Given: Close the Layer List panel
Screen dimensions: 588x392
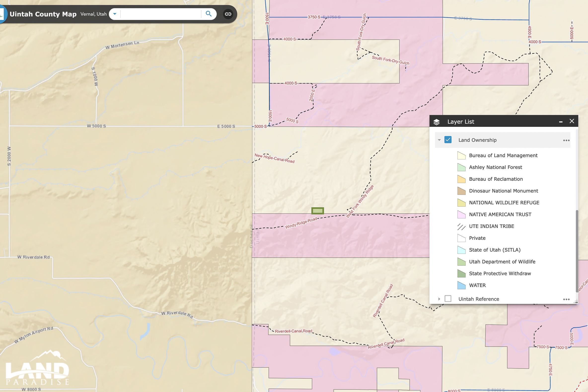Looking at the screenshot, I should click(x=572, y=121).
